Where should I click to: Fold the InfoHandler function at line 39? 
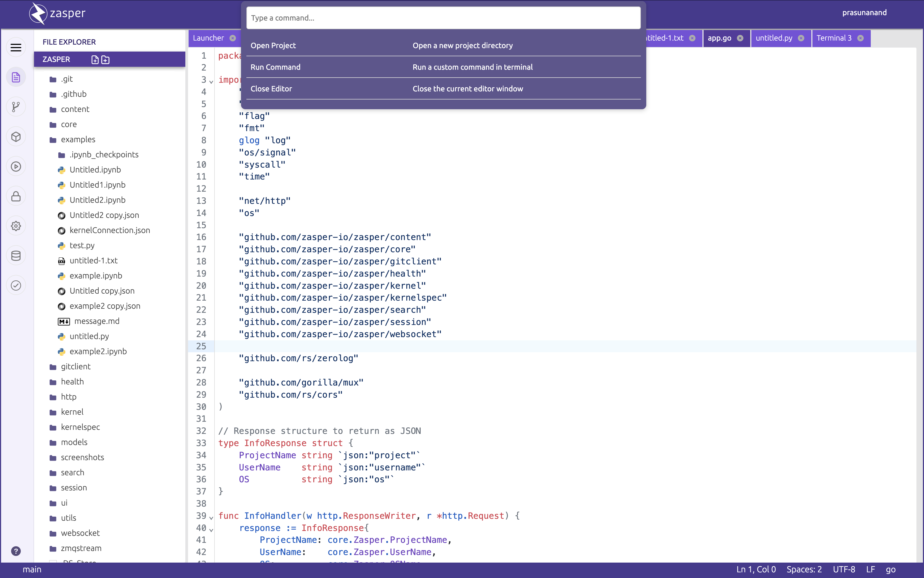point(211,518)
